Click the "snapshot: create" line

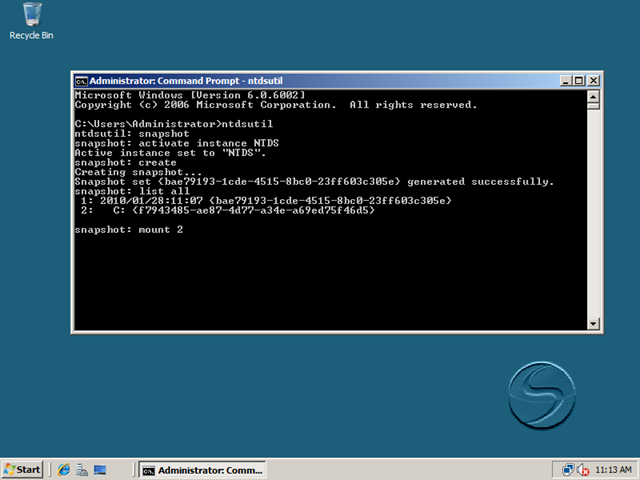tap(125, 162)
